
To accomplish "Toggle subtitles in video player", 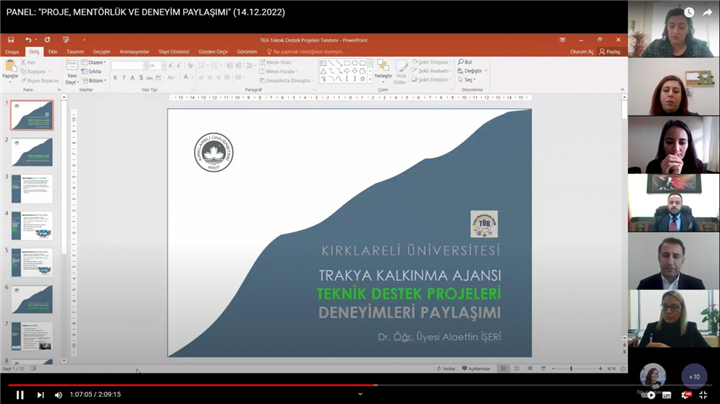I will pos(667,395).
